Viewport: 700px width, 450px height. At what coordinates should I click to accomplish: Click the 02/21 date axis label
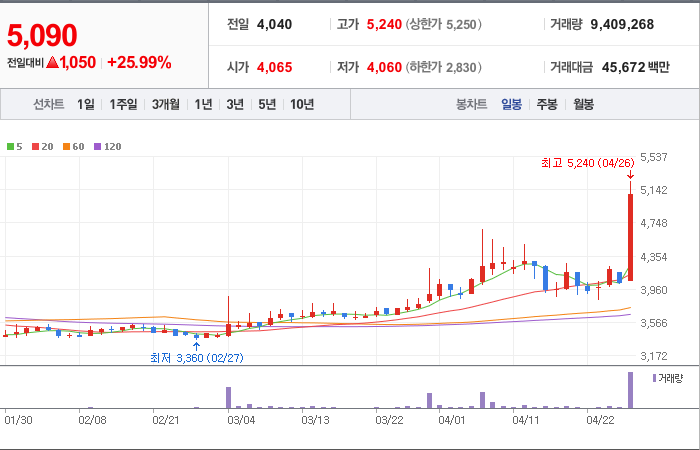(x=167, y=420)
